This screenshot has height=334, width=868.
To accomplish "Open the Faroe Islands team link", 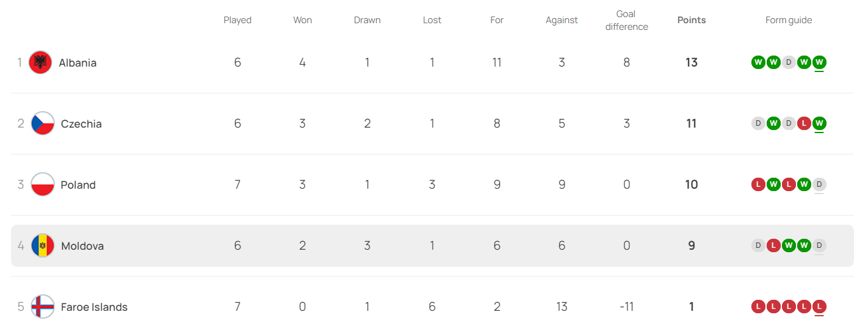I will point(94,307).
